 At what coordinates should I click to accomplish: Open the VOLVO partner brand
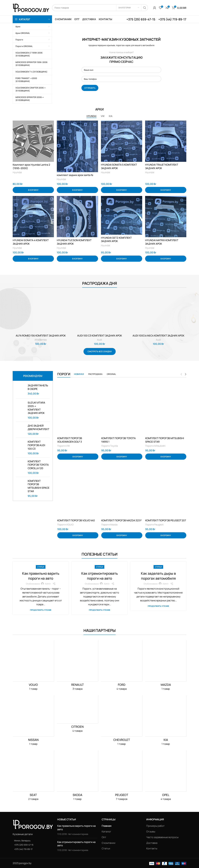point(33,685)
